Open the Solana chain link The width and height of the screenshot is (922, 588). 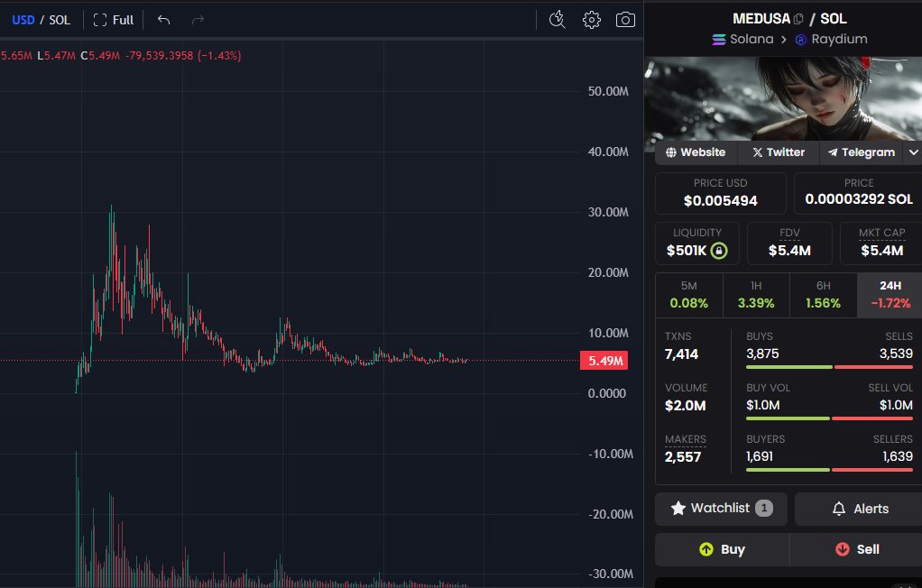pyautogui.click(x=743, y=40)
